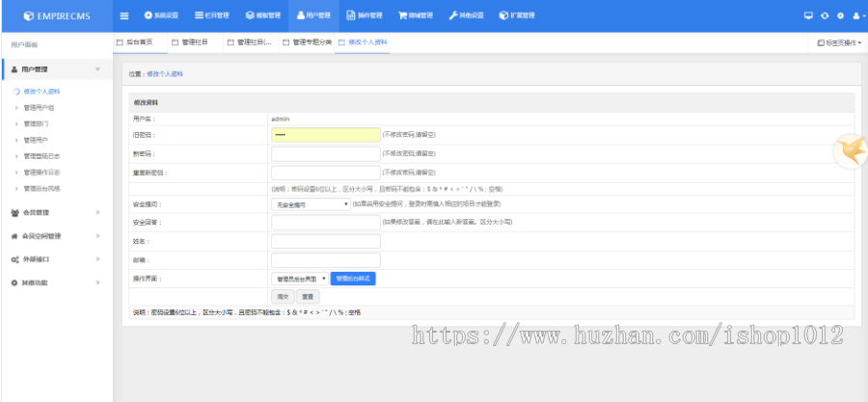The image size is (868, 402).
Task: Open the user avatar dropdown in header
Action: click(x=858, y=16)
